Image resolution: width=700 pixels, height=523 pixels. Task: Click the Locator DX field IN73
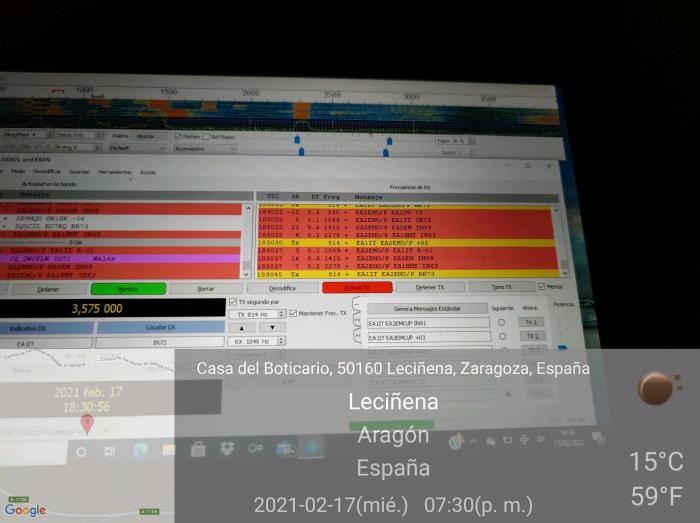click(x=159, y=342)
